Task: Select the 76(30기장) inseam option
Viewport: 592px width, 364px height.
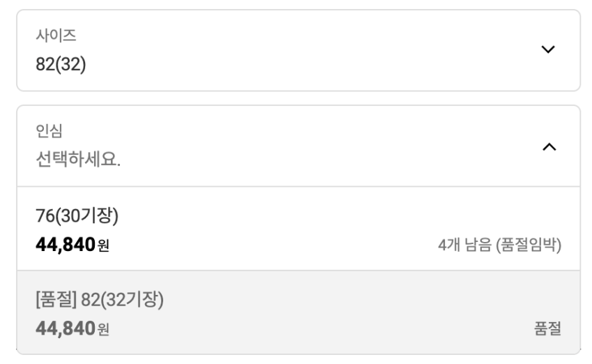Action: [x=298, y=228]
